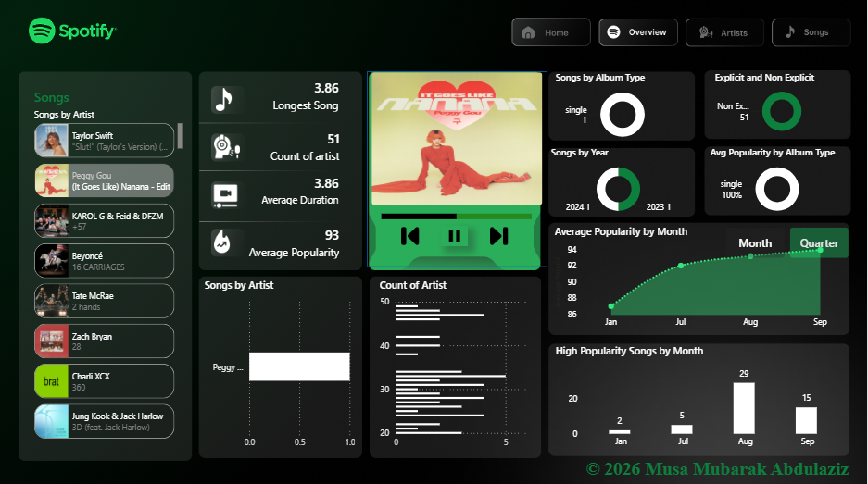Click the Tate McRae album thumbnail
This screenshot has height=484, width=868.
coord(52,301)
